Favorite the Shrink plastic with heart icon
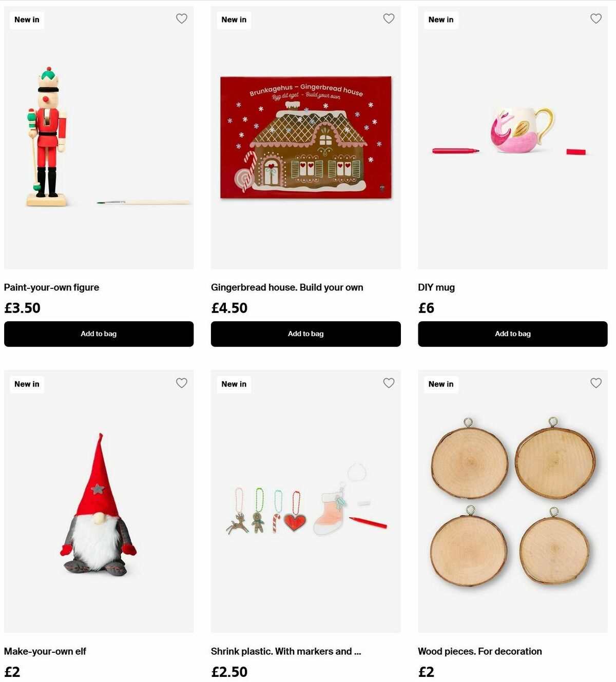The width and height of the screenshot is (616, 682). click(389, 383)
